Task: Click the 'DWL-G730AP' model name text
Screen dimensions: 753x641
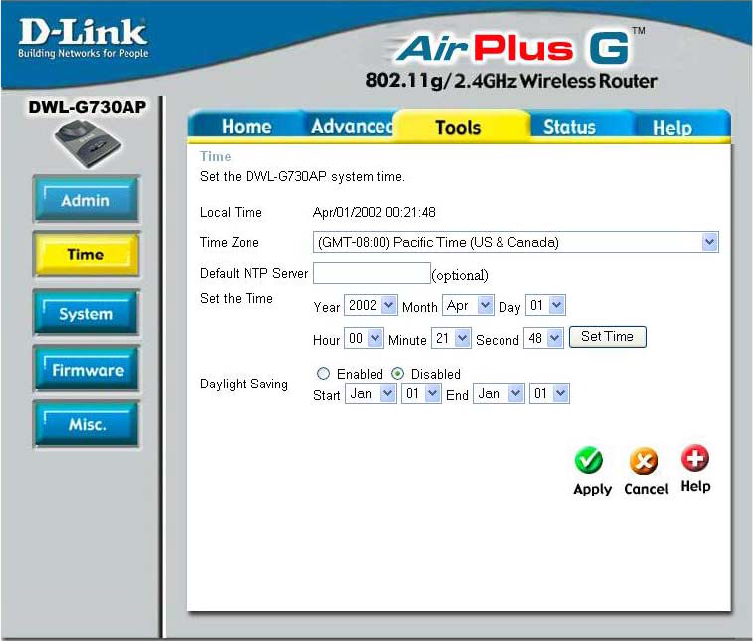Action: coord(87,107)
